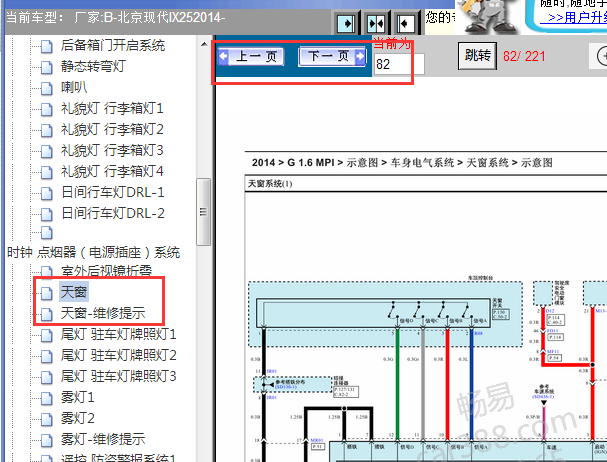Select 雾灯2 tree entry

pos(77,418)
